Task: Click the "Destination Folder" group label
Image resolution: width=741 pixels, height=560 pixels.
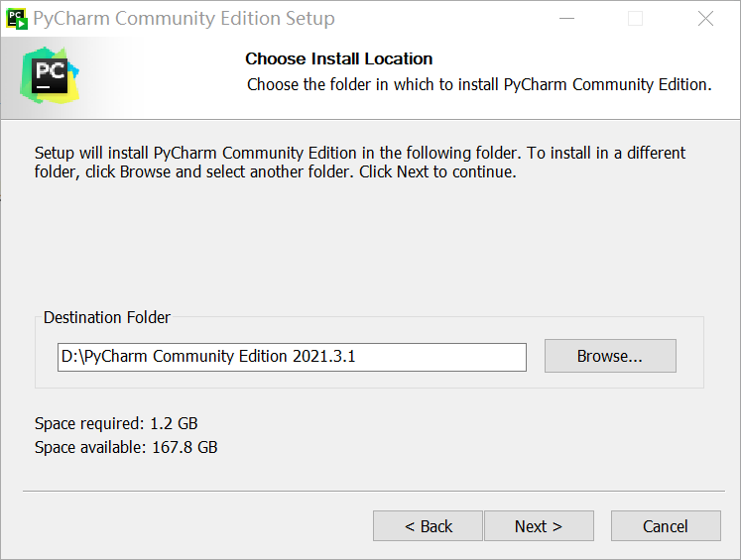Action: coord(107,318)
